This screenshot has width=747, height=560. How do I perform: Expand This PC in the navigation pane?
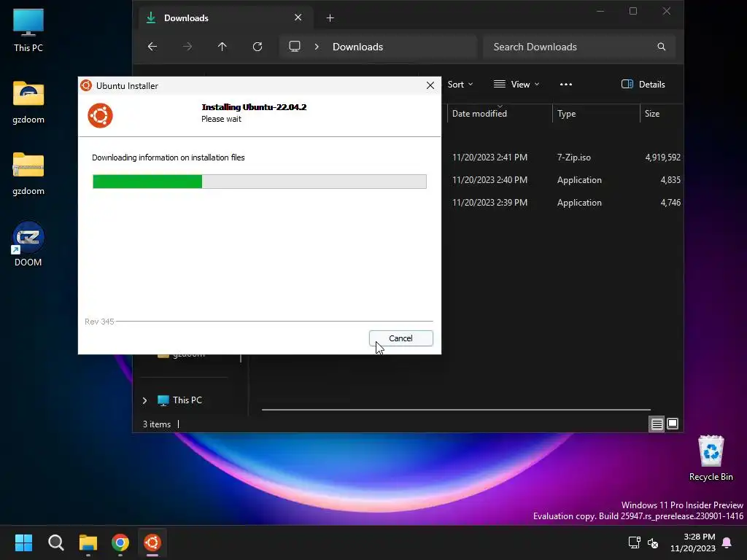[x=145, y=400]
